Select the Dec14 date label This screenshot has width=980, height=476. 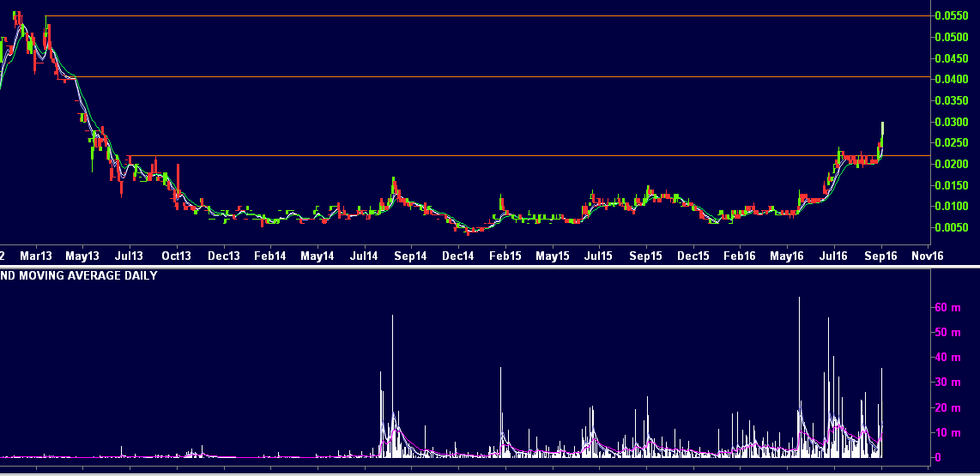pyautogui.click(x=458, y=256)
